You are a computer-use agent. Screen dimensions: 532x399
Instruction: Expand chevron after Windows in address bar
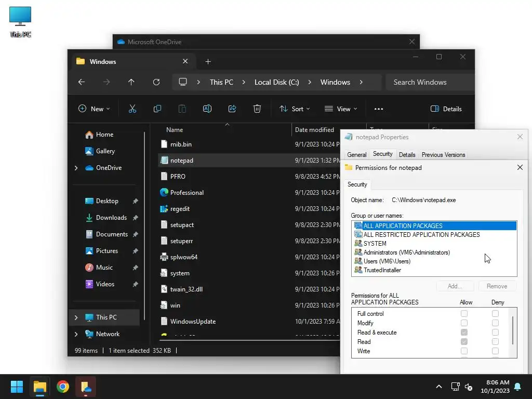(361, 82)
